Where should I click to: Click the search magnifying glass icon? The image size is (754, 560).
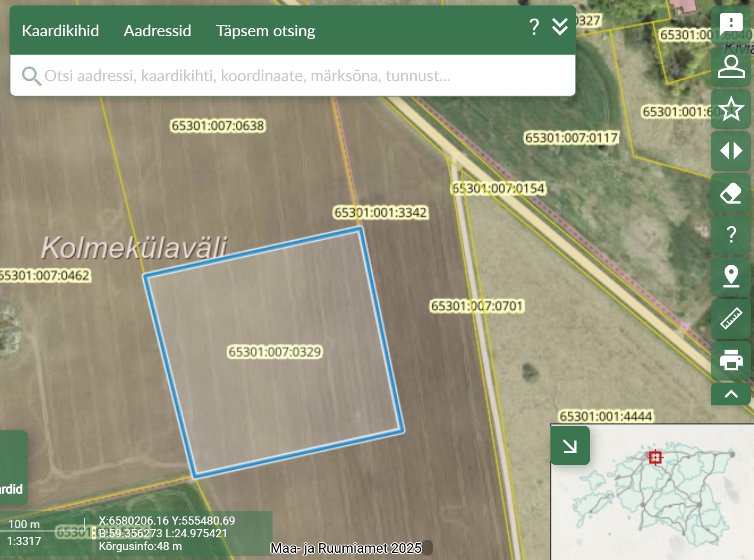pos(31,76)
